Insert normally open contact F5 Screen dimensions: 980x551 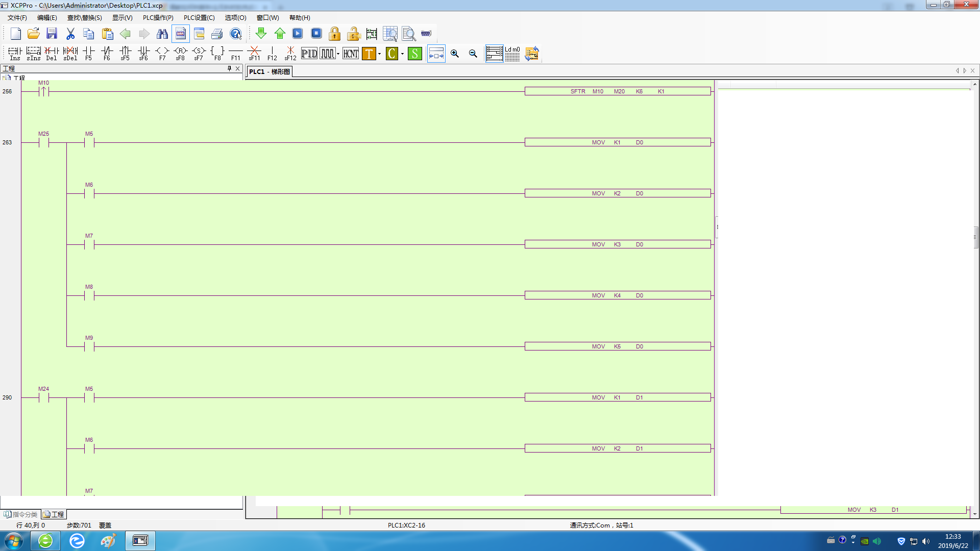click(x=88, y=53)
